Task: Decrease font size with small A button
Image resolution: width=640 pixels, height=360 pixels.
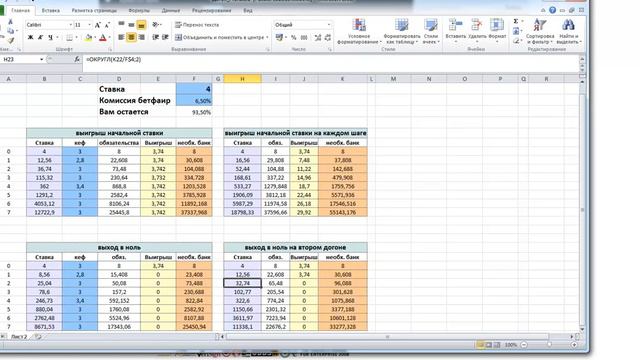Action: coord(107,25)
